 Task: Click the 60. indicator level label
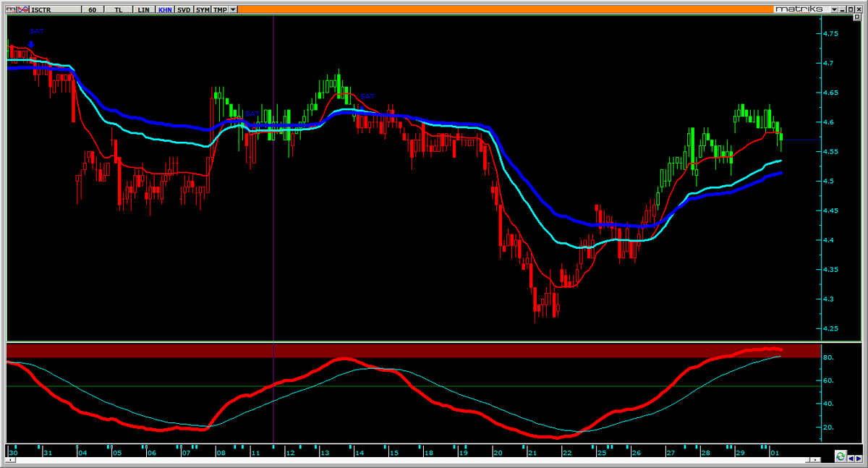pyautogui.click(x=830, y=380)
